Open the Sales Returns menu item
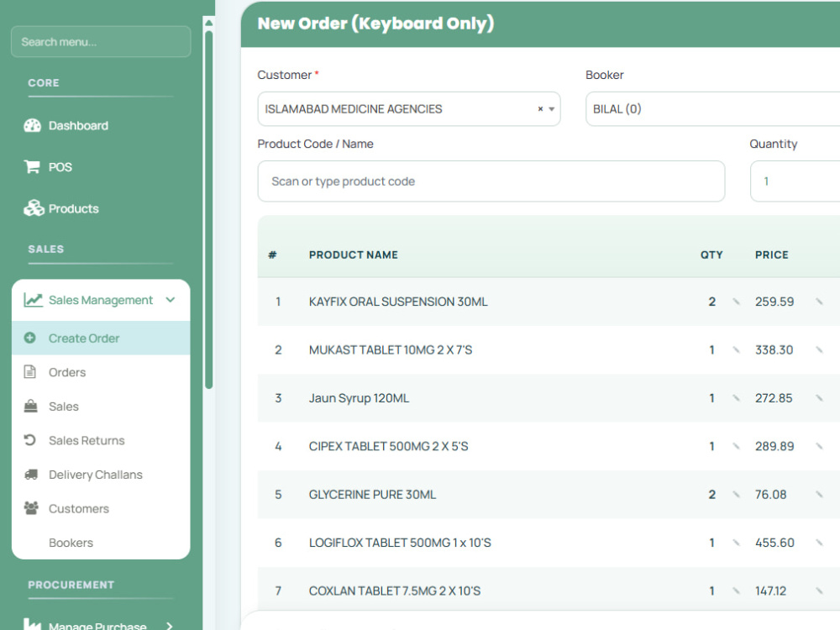Screen dimensions: 840x630 coord(101,440)
